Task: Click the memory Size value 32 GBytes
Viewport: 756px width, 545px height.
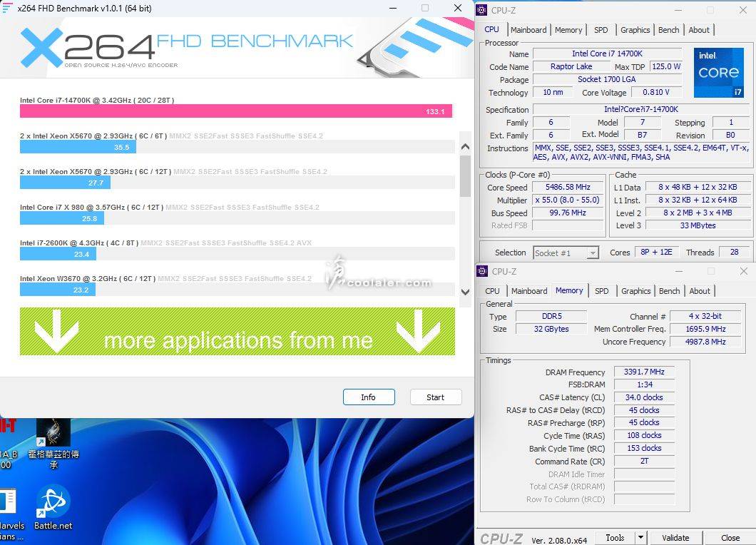Action: [x=551, y=329]
